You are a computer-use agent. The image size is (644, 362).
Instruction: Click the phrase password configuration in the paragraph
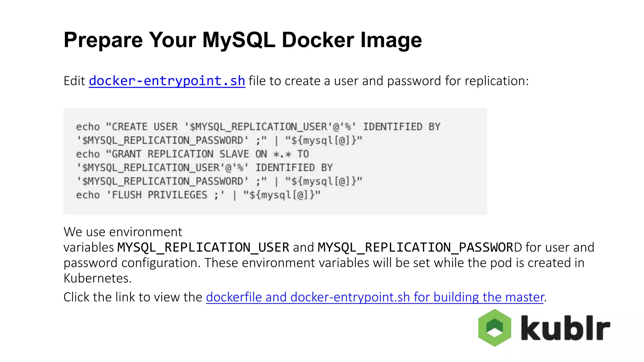132,263
